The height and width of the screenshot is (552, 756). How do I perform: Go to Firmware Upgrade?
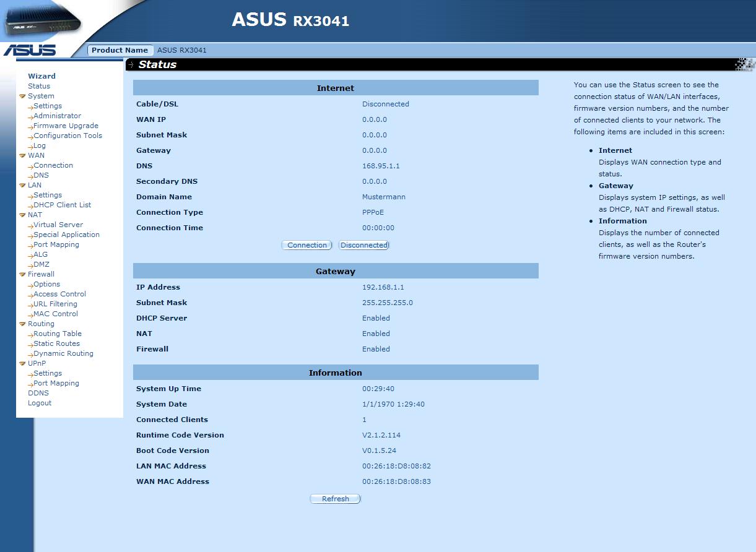pos(66,126)
